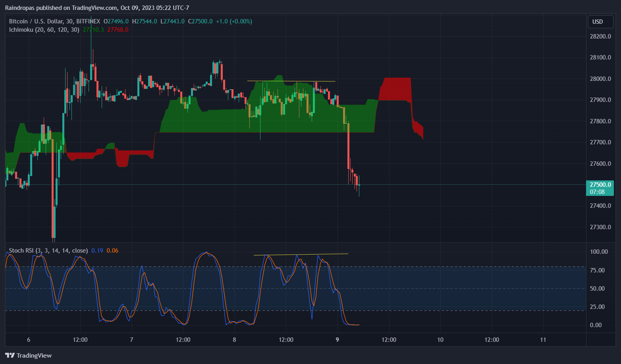Click the date label 9 on time axis
Viewport: 621px width, 364px height.
[337, 340]
